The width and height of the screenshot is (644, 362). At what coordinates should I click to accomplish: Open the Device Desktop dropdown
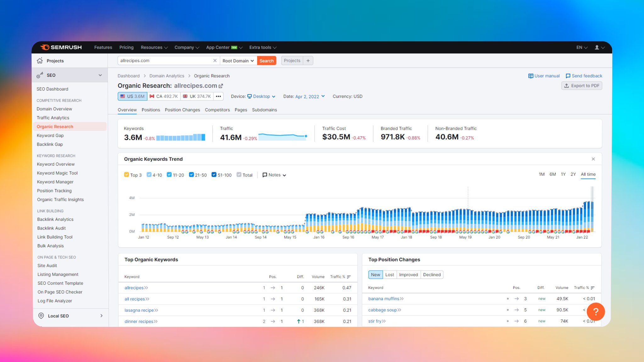point(261,96)
